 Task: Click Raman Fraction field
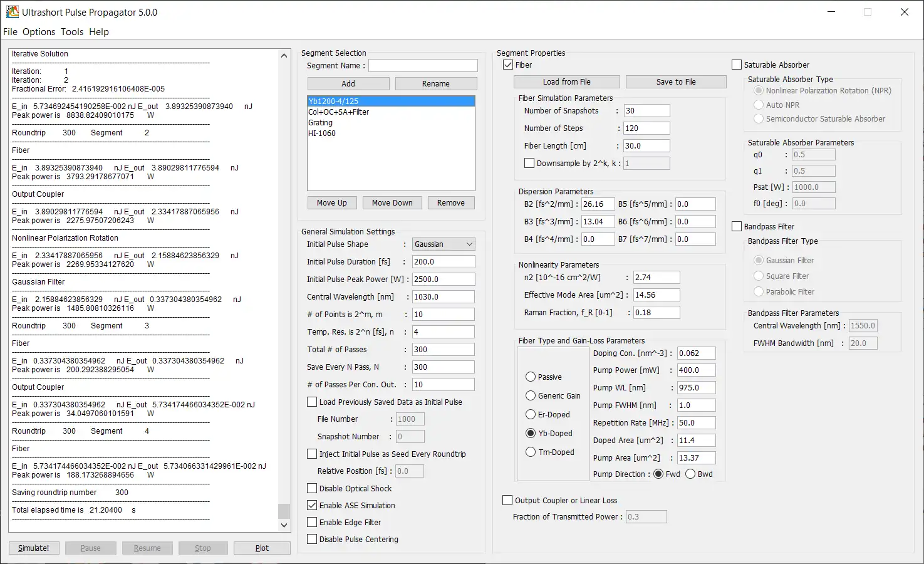tap(657, 313)
